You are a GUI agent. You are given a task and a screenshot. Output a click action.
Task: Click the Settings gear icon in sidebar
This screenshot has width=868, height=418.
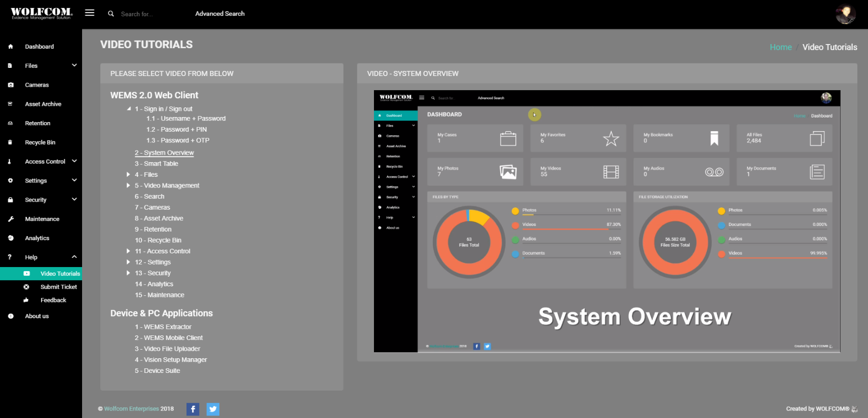[x=11, y=181]
